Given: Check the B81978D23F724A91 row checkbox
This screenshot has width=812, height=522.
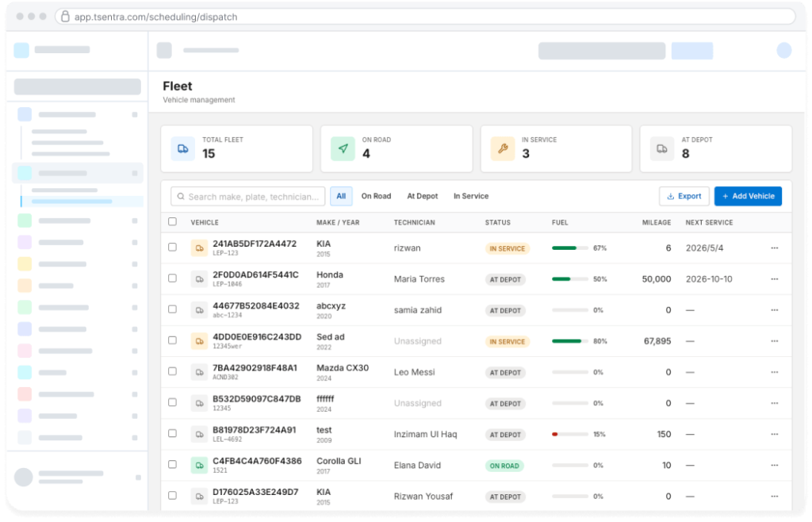Looking at the screenshot, I should [x=172, y=434].
